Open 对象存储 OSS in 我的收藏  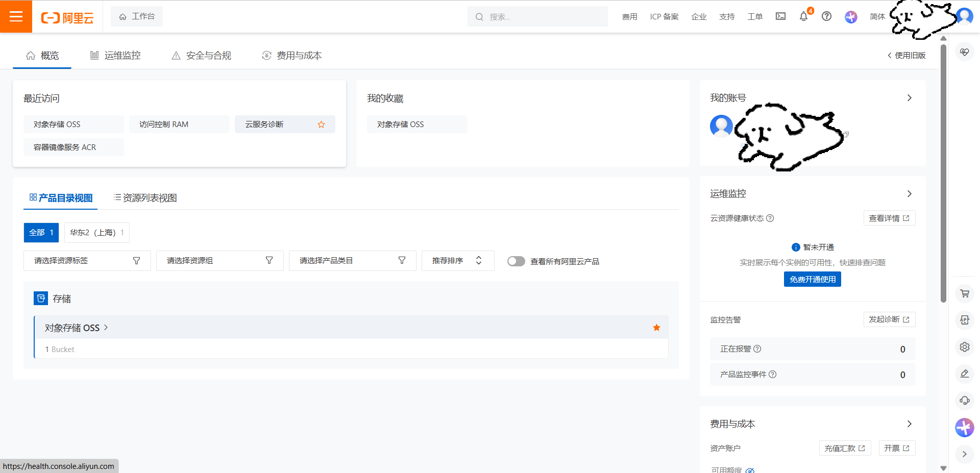pos(417,125)
